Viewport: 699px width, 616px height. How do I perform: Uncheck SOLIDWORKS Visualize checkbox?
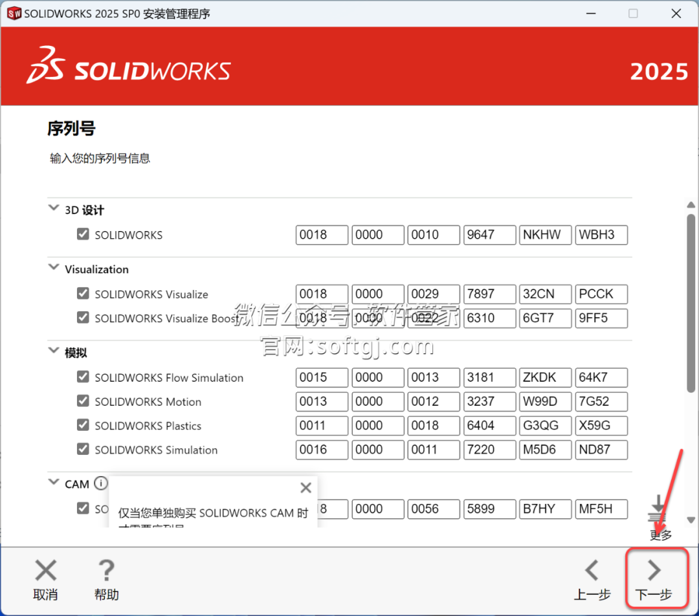coord(83,293)
